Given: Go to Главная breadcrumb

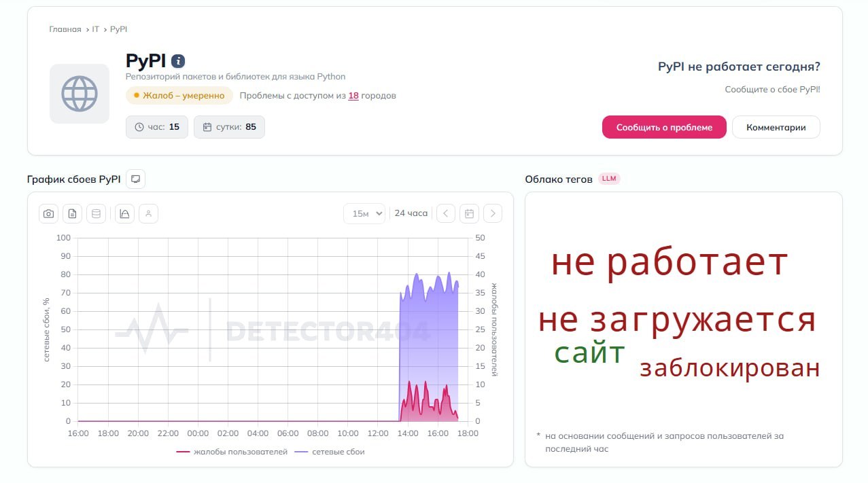Looking at the screenshot, I should tap(65, 29).
